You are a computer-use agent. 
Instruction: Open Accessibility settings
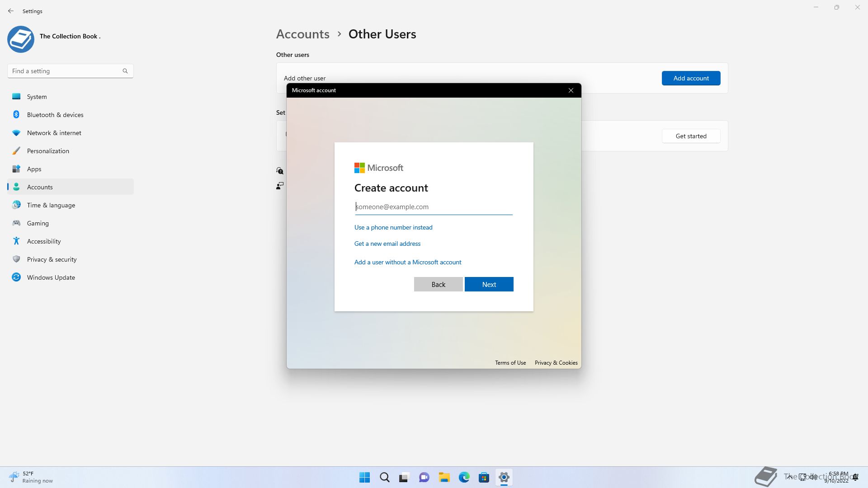pos(44,241)
